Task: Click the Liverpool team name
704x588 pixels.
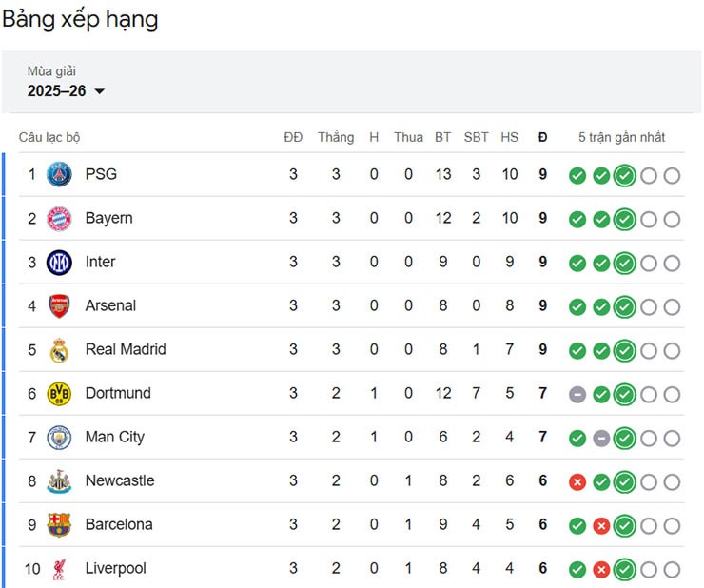Action: click(116, 568)
